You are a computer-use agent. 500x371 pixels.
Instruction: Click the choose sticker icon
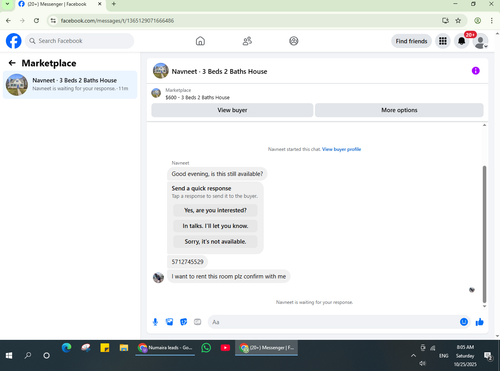point(183,322)
